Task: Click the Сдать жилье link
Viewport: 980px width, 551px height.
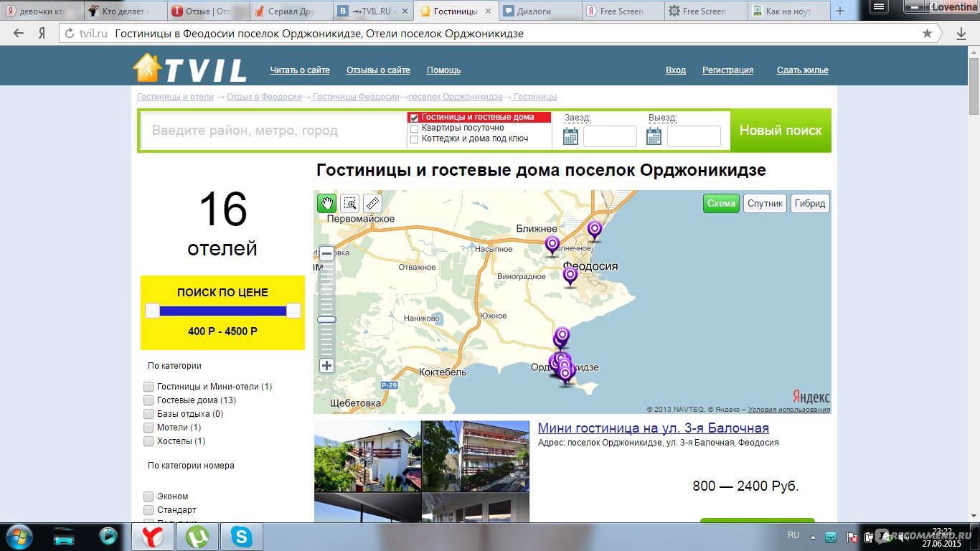Action: point(802,70)
